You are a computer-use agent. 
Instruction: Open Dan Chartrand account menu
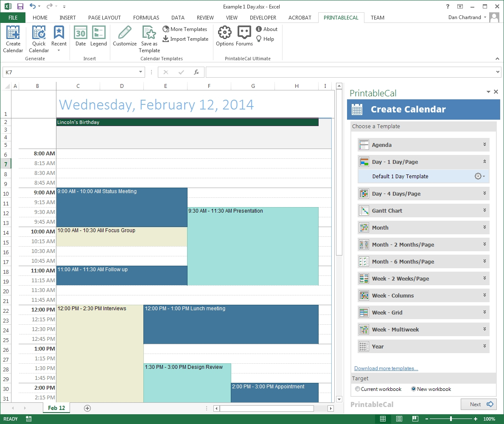(468, 17)
